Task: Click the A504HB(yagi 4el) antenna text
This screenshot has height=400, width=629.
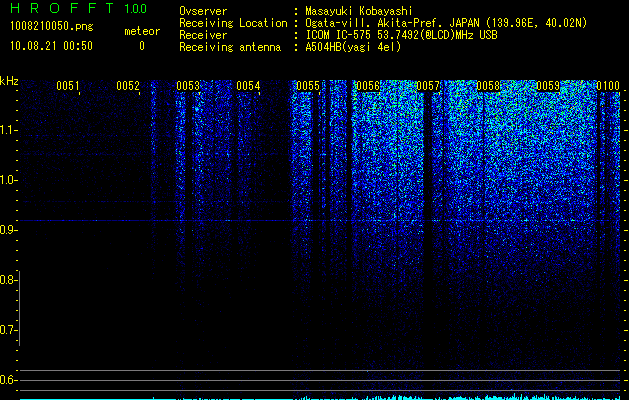Action: coord(353,47)
